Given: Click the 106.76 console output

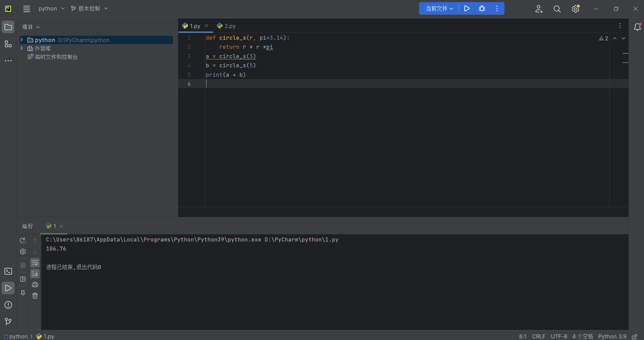Looking at the screenshot, I should coord(56,249).
